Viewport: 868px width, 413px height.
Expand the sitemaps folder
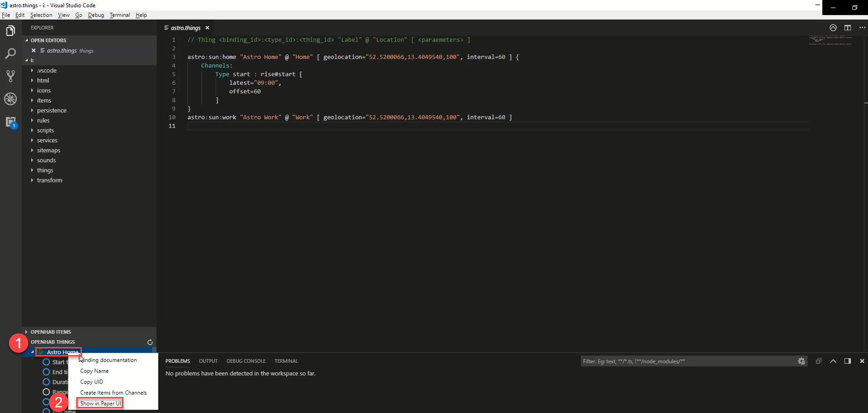point(49,150)
